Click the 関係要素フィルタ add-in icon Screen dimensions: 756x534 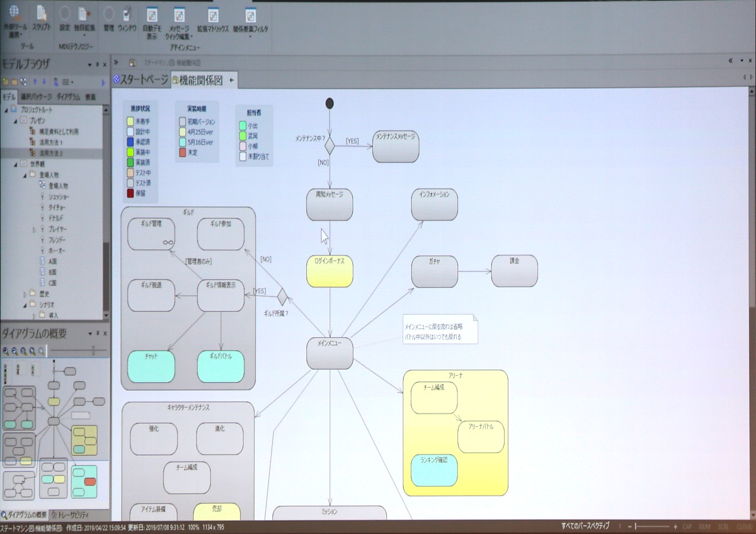click(250, 15)
